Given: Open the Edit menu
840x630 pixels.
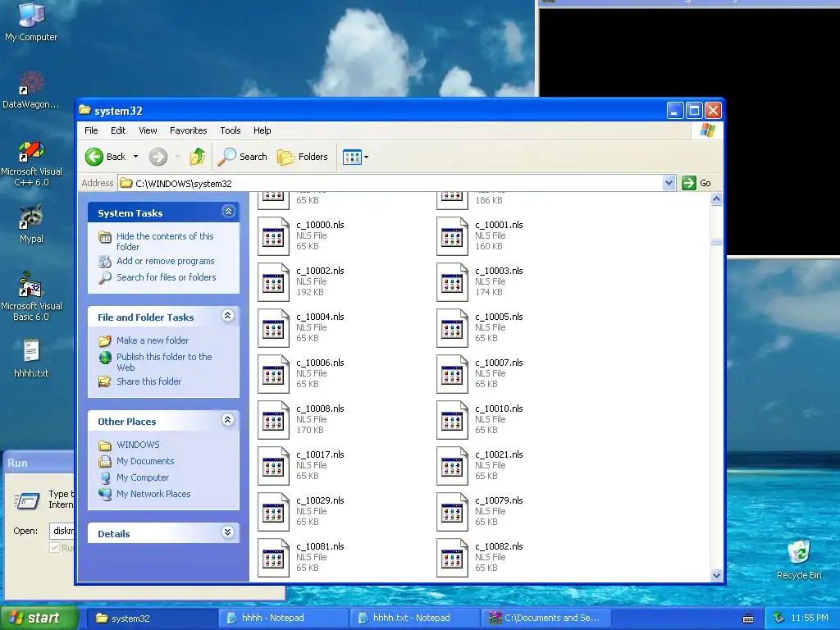Looking at the screenshot, I should 118,130.
